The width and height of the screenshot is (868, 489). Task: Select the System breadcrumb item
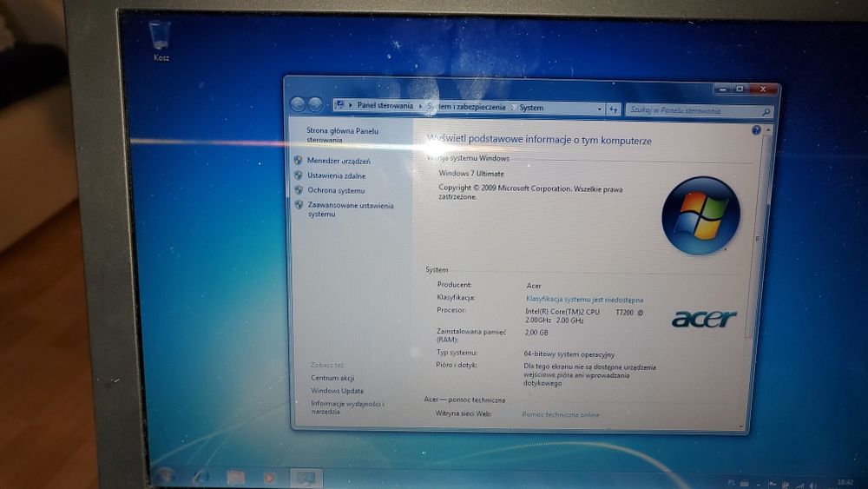click(531, 108)
